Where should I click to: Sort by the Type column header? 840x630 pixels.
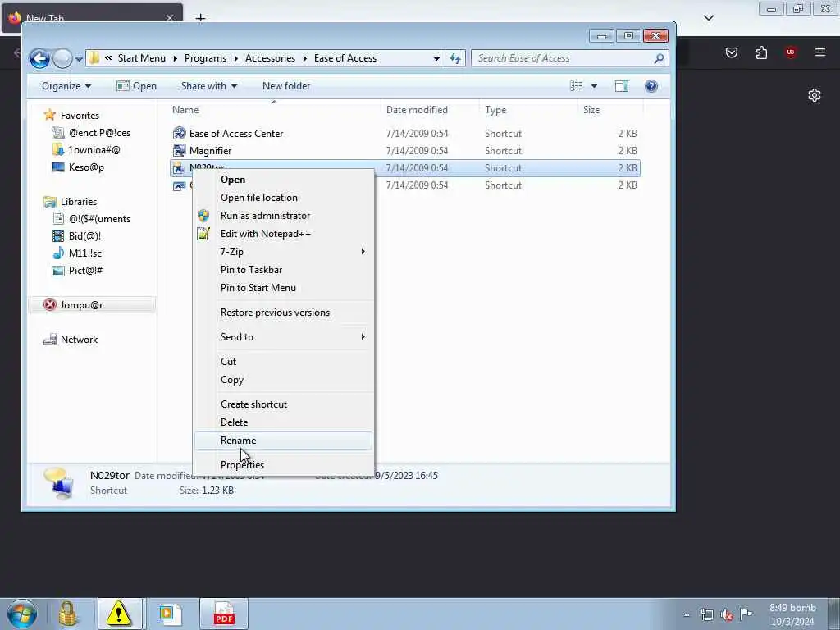(x=527, y=110)
